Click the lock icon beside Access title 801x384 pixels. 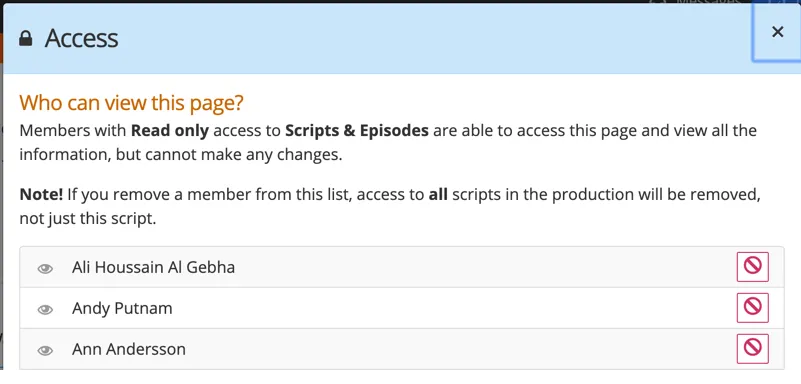click(26, 39)
